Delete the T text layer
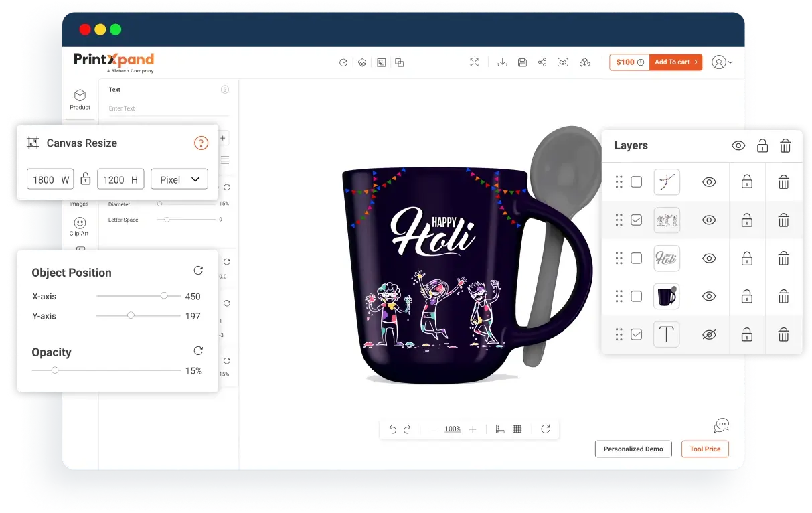The width and height of the screenshot is (812, 513). tap(784, 334)
